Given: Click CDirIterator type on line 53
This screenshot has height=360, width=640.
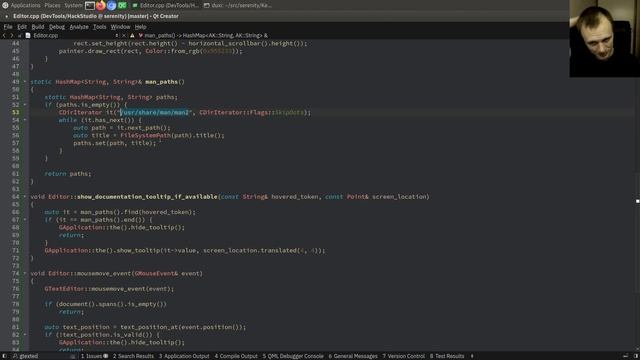Looking at the screenshot, I should [80, 112].
